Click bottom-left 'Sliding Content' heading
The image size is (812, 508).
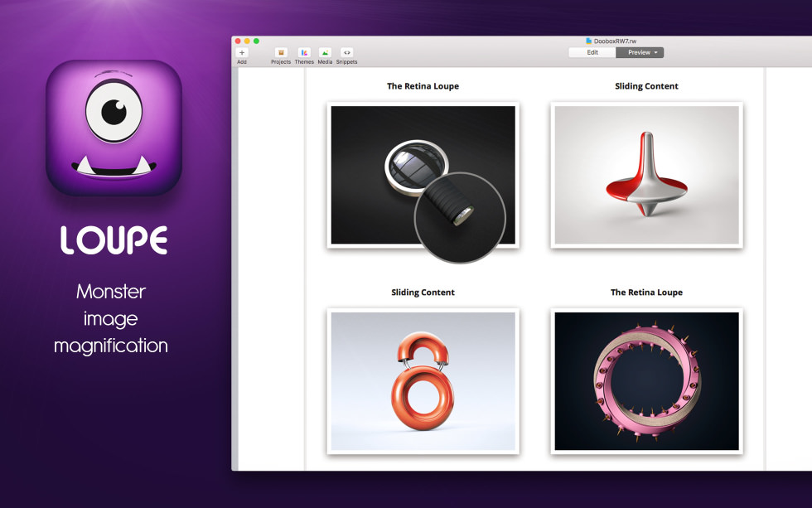point(423,292)
